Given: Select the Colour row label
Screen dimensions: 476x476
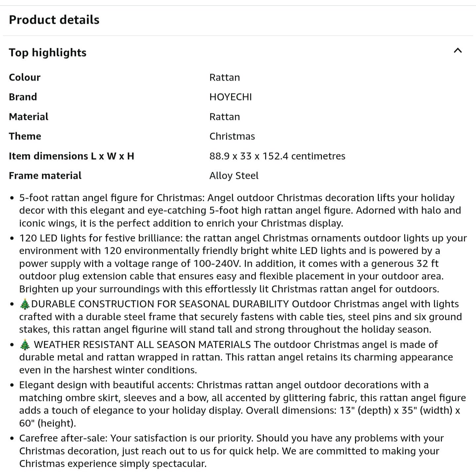Looking at the screenshot, I should [25, 77].
